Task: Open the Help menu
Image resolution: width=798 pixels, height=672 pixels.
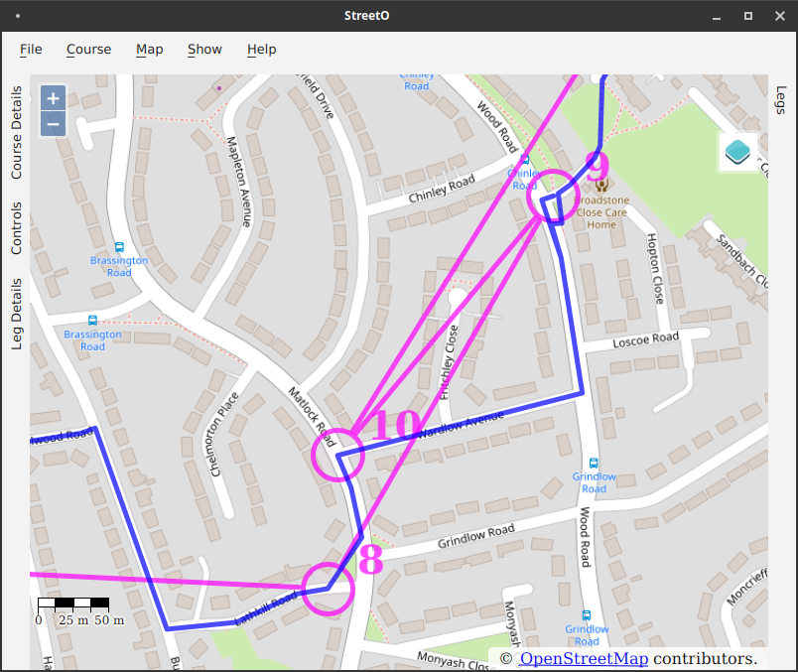Action: pos(261,50)
